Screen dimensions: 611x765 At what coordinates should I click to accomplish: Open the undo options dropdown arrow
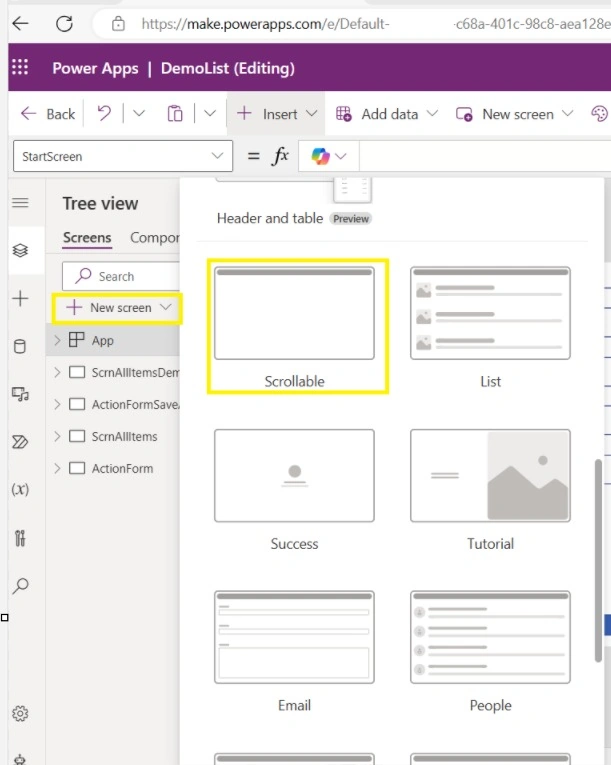(x=139, y=114)
